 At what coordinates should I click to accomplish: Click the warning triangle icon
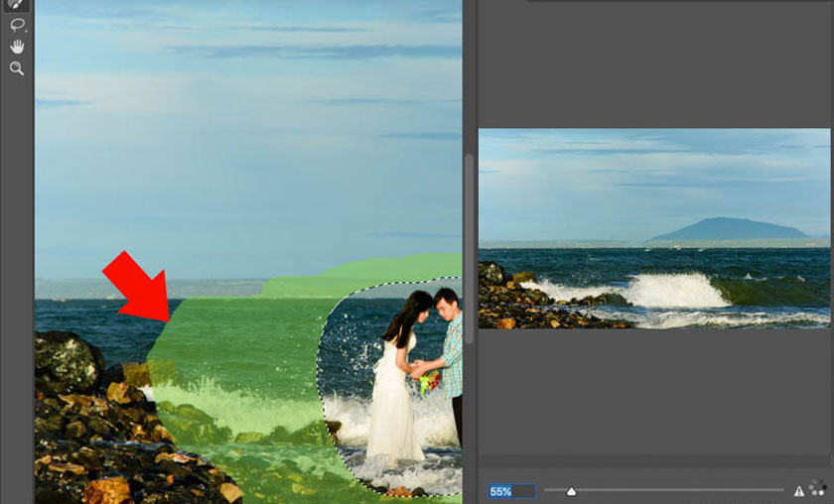pyautogui.click(x=799, y=492)
